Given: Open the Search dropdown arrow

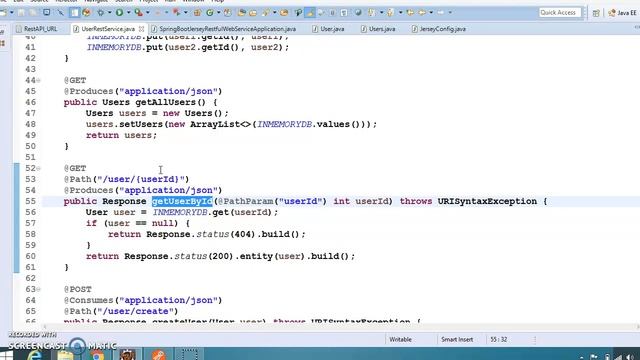Looking at the screenshot, I should tap(274, 13).
